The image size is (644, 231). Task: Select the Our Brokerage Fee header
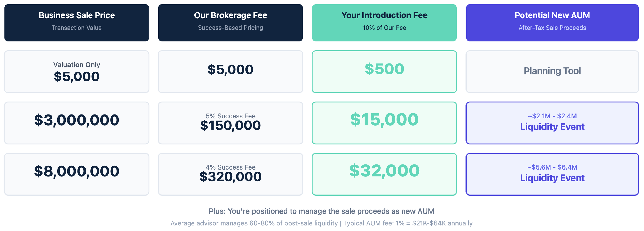231,23
